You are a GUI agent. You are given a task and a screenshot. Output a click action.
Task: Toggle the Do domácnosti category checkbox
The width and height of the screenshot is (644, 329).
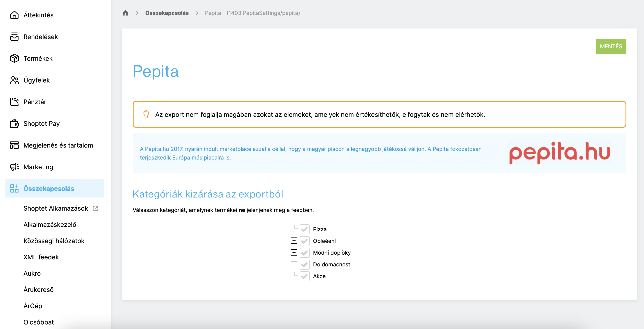coord(304,264)
